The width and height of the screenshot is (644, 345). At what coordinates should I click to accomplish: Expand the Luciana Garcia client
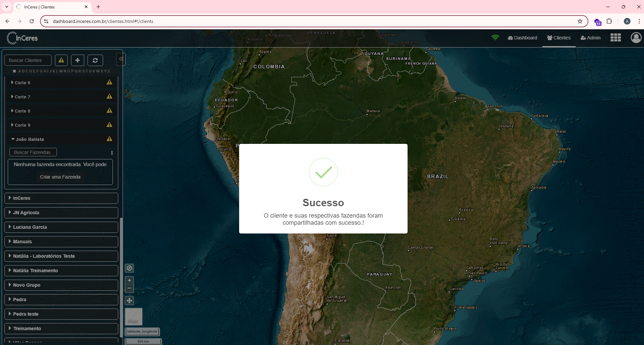point(61,227)
